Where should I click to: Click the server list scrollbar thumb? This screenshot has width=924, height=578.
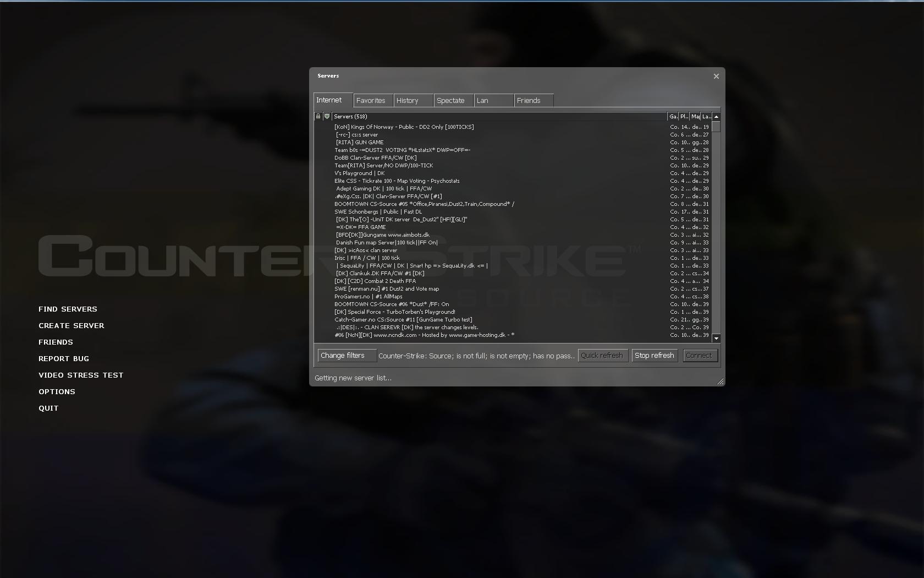716,127
